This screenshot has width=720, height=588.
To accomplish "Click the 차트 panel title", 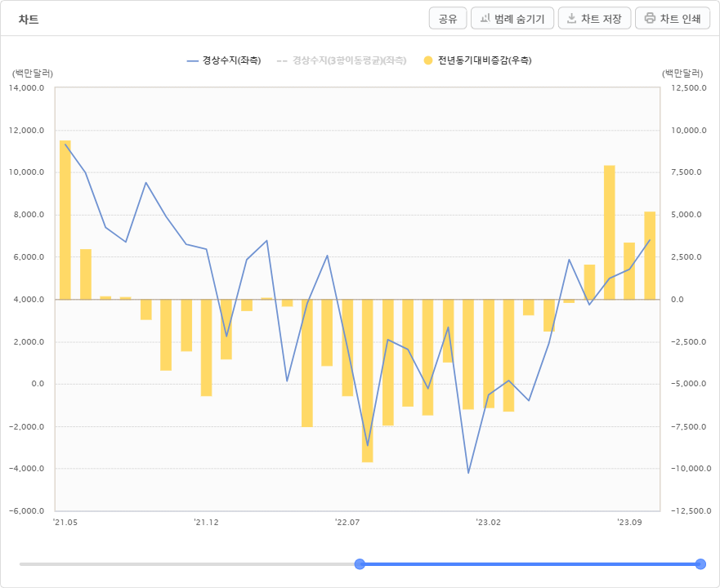I will tap(29, 20).
